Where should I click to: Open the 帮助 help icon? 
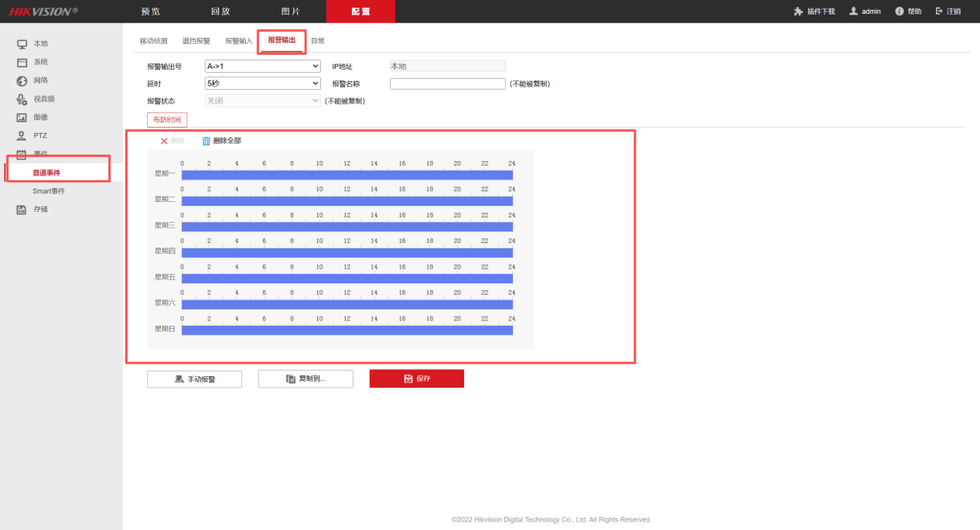pos(900,12)
